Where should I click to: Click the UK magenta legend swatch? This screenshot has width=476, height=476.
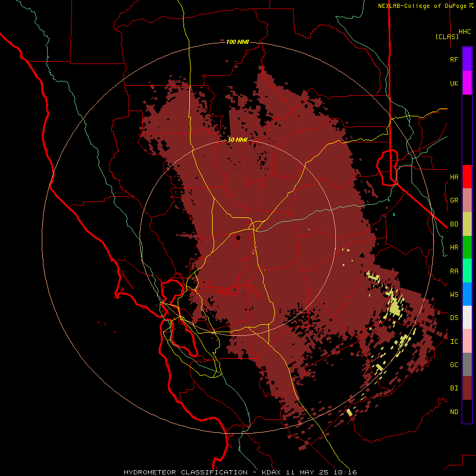467,83
